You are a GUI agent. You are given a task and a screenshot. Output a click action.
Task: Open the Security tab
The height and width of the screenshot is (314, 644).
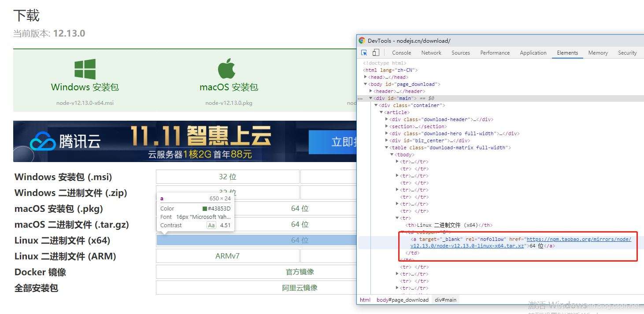click(x=627, y=53)
